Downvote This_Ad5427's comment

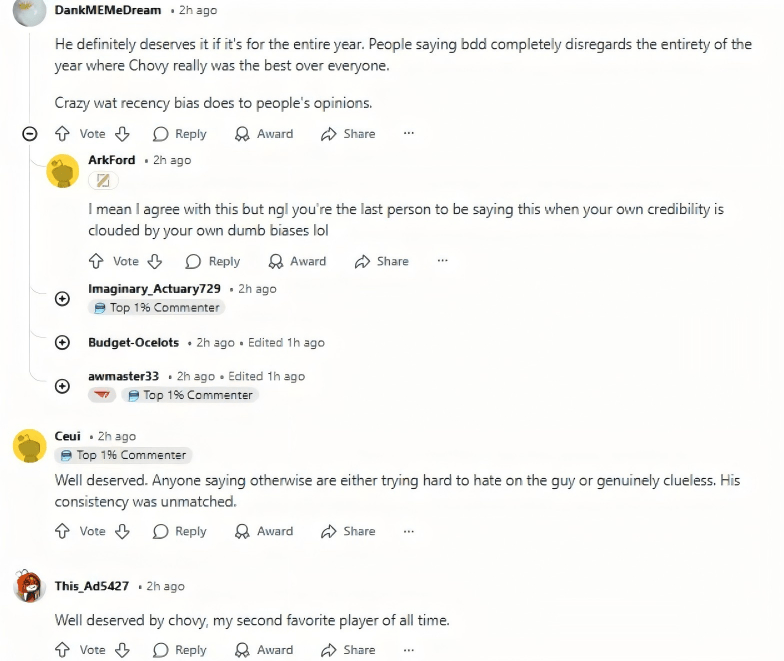point(122,649)
